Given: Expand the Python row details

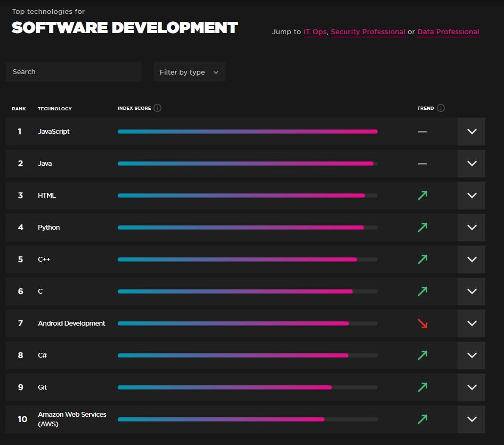Looking at the screenshot, I should click(x=472, y=228).
